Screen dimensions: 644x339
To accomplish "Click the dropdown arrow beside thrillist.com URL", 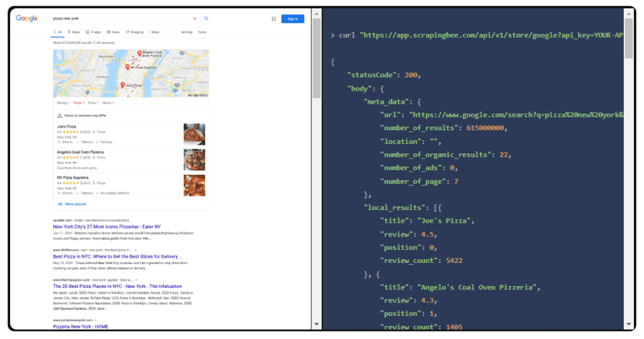I will (136, 250).
